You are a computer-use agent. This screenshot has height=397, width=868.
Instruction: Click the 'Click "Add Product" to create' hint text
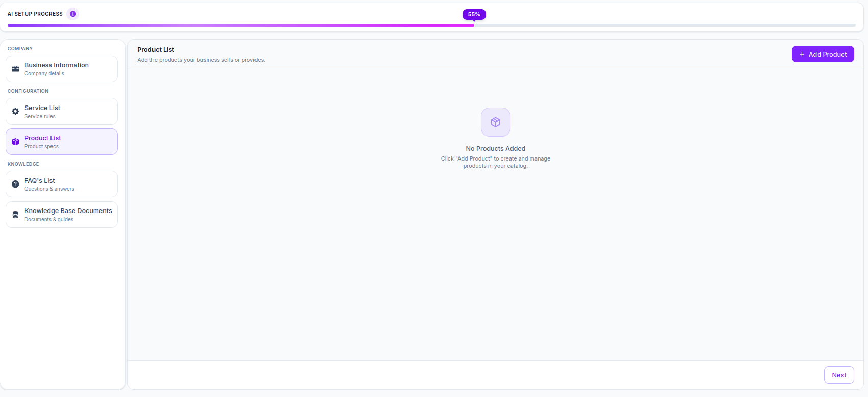[x=496, y=162]
